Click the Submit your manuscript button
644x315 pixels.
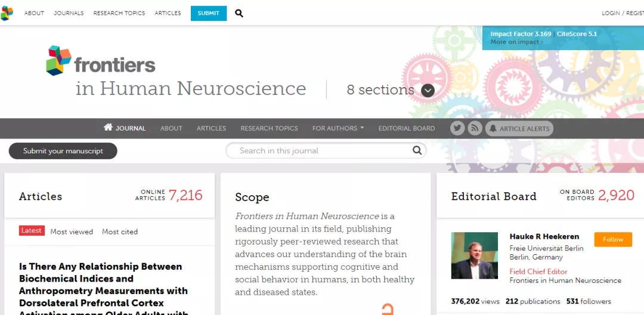[63, 151]
